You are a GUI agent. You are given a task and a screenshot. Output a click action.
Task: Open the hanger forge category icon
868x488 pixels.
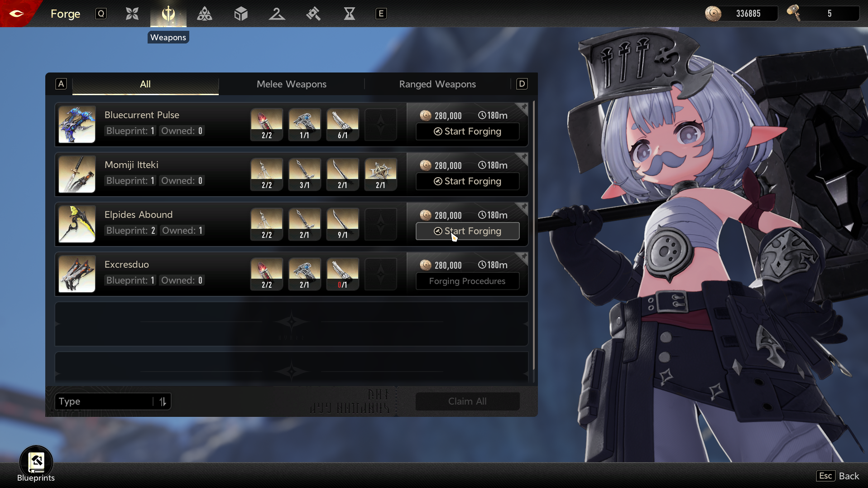(x=277, y=14)
